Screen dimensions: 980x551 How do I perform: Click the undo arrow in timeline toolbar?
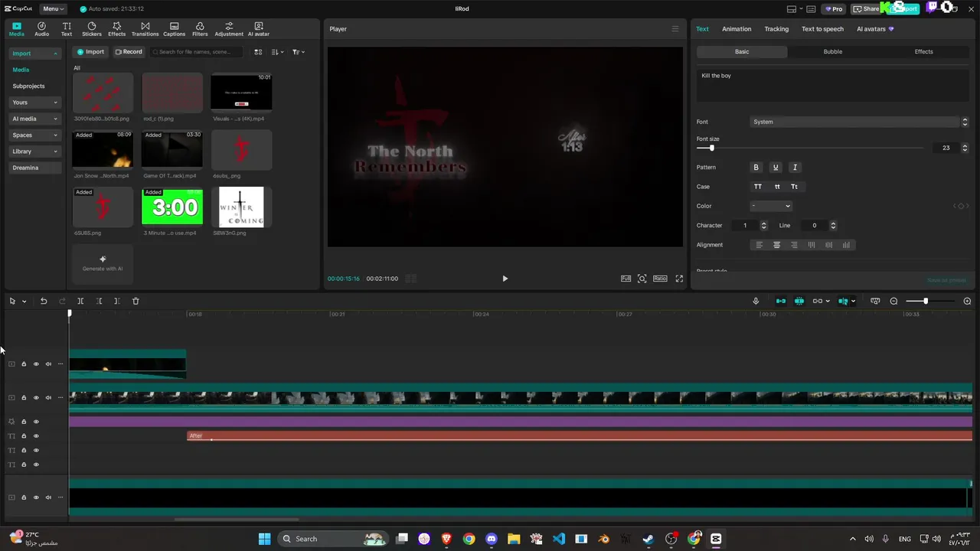44,301
